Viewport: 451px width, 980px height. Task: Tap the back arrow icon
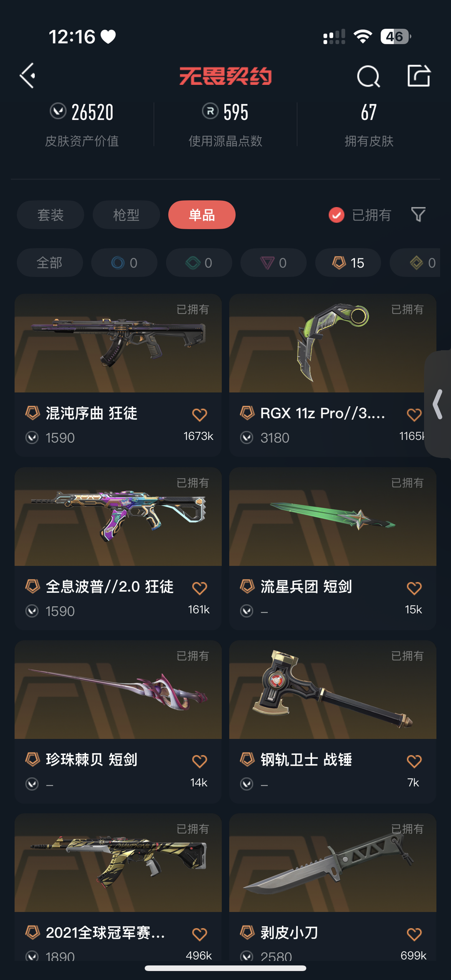click(x=28, y=76)
